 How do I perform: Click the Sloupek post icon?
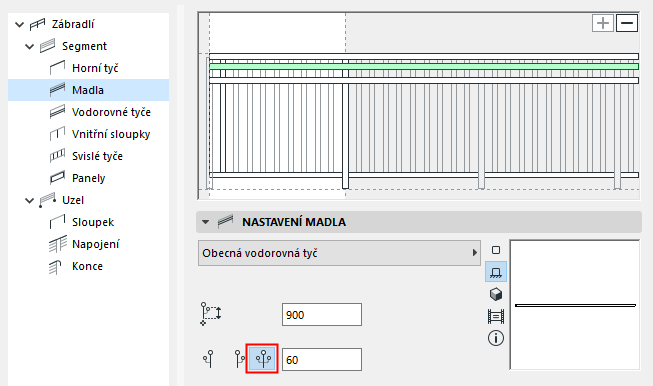[x=57, y=222]
